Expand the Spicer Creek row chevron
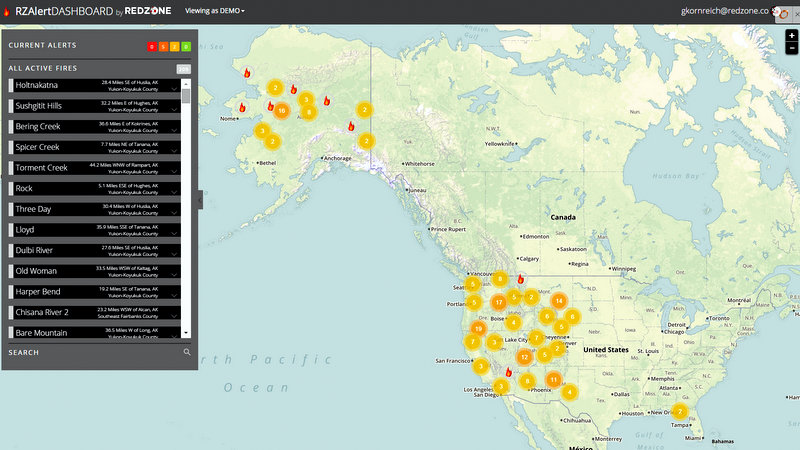Image resolution: width=800 pixels, height=450 pixels. tap(174, 151)
